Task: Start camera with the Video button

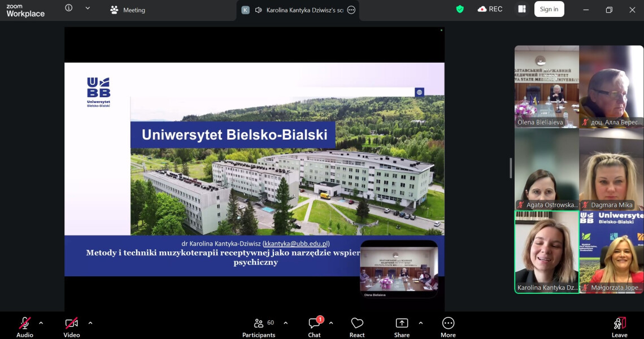Action: pyautogui.click(x=72, y=327)
